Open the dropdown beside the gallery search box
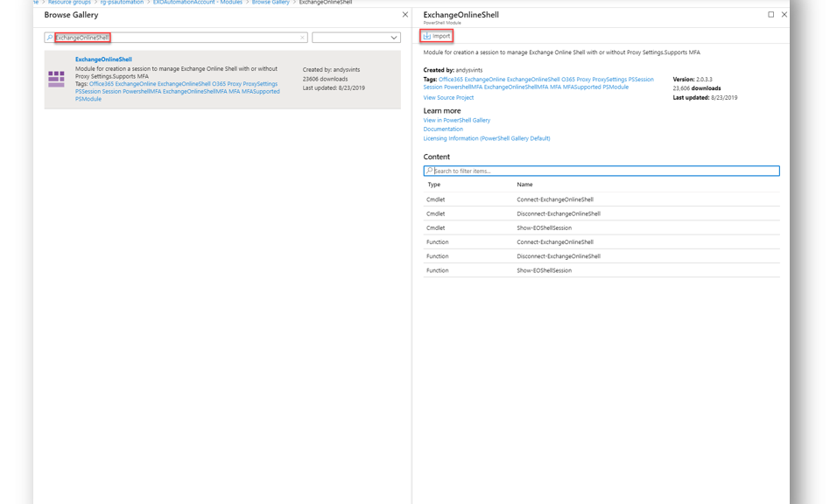This screenshot has width=837, height=504. pos(356,38)
